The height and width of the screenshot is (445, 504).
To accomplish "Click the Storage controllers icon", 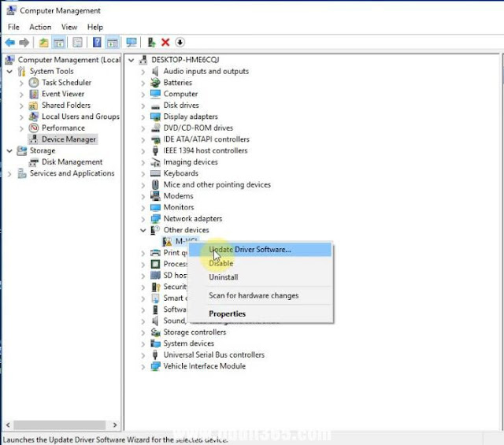I will (x=156, y=332).
